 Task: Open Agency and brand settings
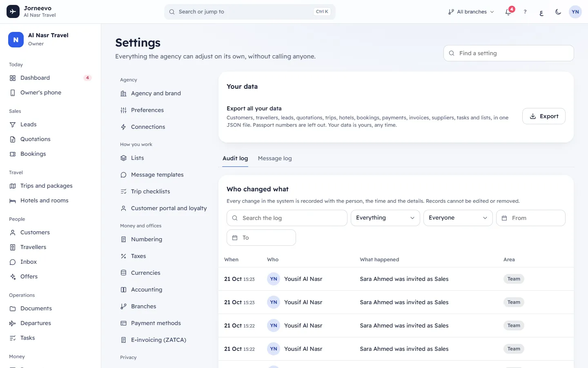[163, 93]
